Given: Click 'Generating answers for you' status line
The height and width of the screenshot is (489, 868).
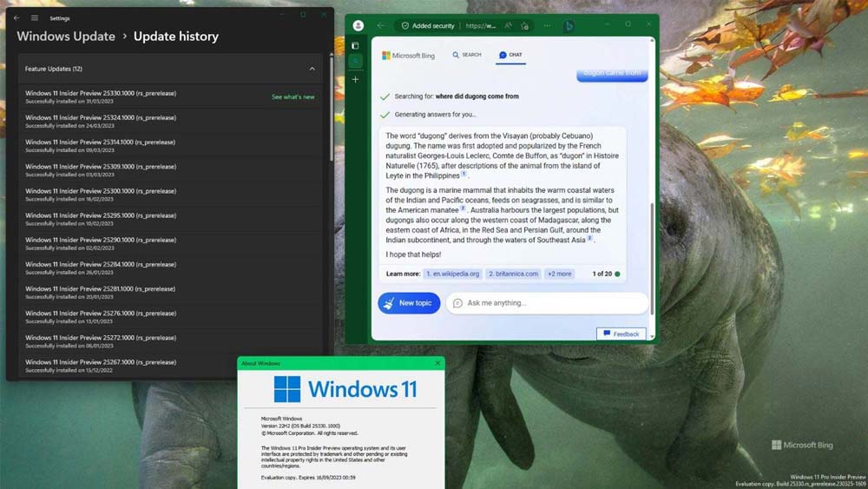Looking at the screenshot, I should (435, 115).
